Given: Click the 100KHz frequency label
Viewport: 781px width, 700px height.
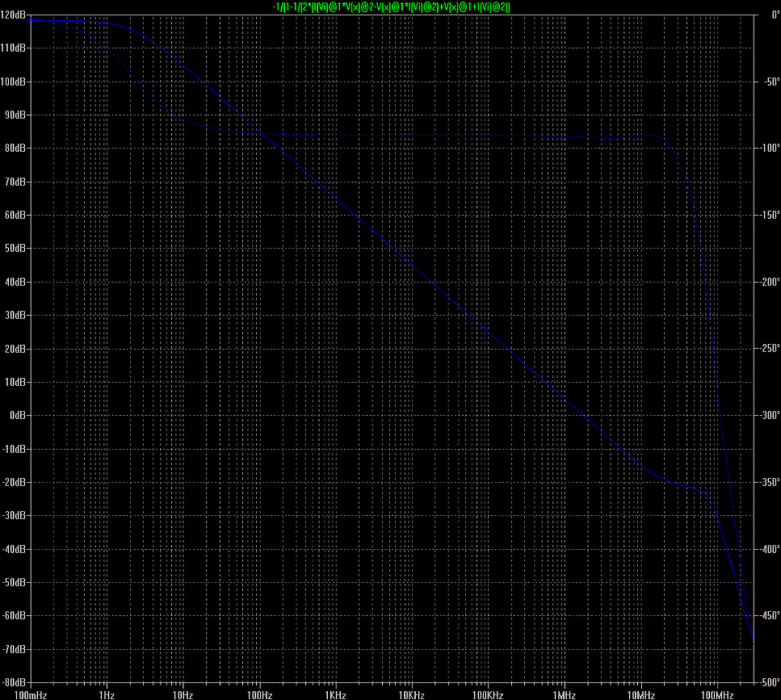Looking at the screenshot, I should 488,695.
